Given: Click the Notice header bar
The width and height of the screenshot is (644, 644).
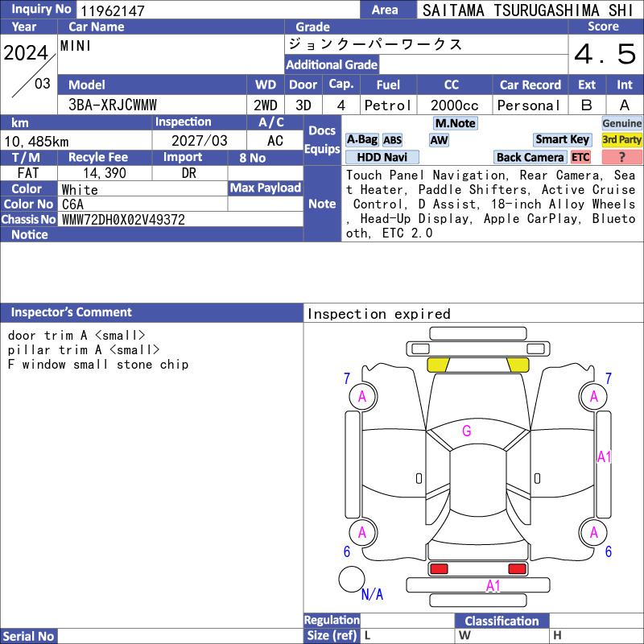Looking at the screenshot, I should point(151,234).
